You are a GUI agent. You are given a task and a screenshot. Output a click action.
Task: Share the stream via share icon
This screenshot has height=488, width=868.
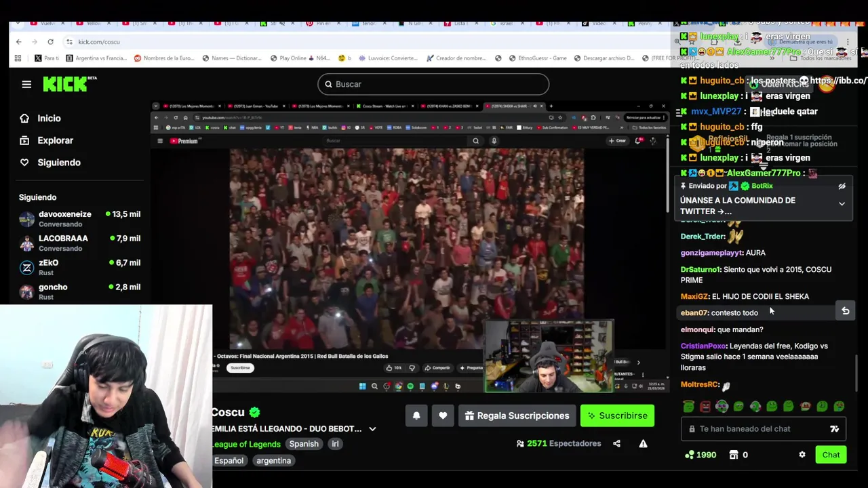(x=616, y=444)
